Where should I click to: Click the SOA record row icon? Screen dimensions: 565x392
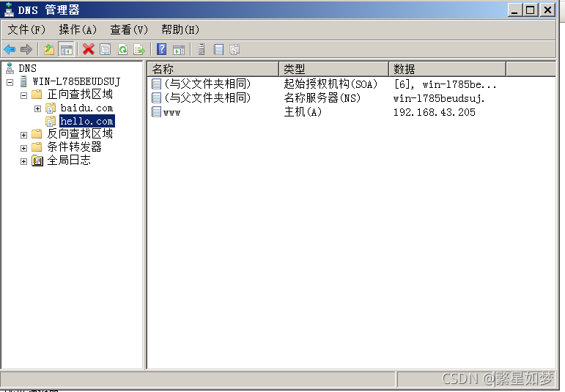coord(156,84)
